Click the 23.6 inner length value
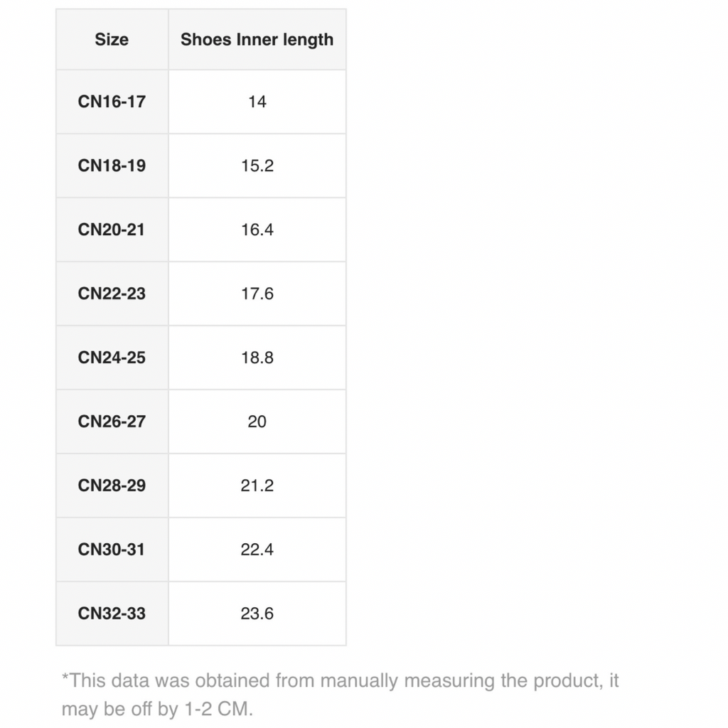The width and height of the screenshot is (728, 728). click(257, 614)
